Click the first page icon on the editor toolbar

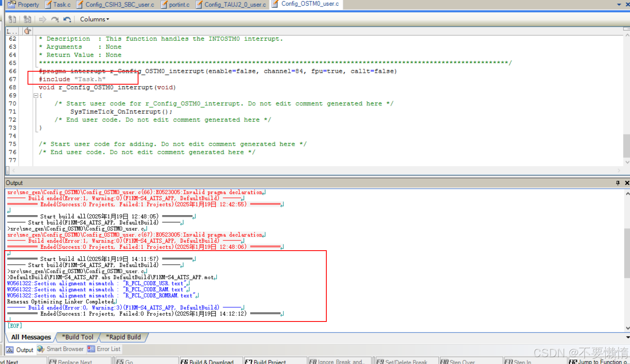(12, 19)
